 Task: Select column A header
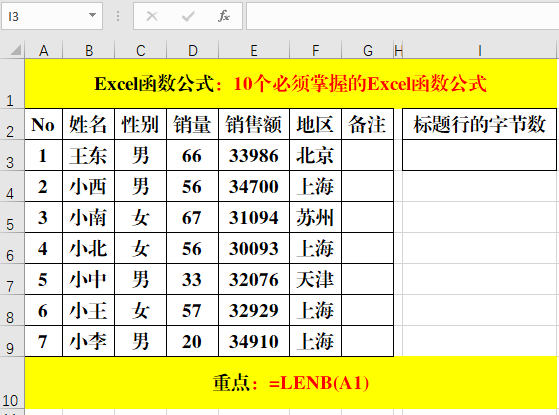tap(43, 51)
